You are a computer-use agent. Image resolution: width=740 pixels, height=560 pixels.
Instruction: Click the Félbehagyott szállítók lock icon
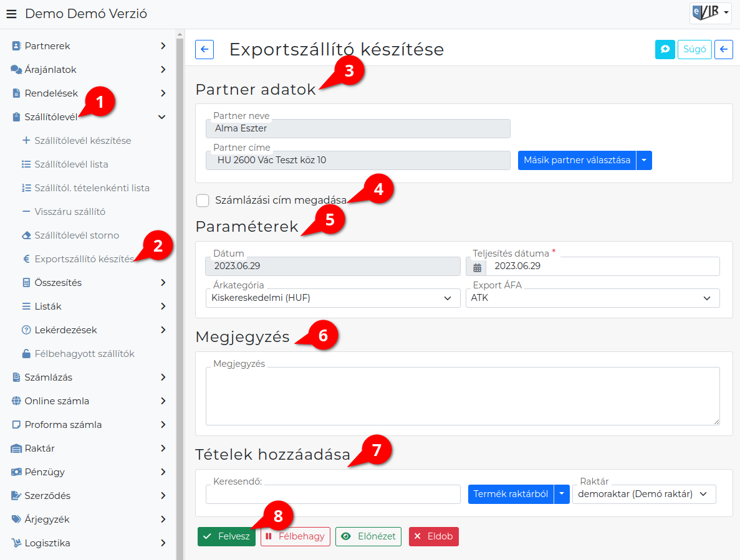pyautogui.click(x=26, y=354)
